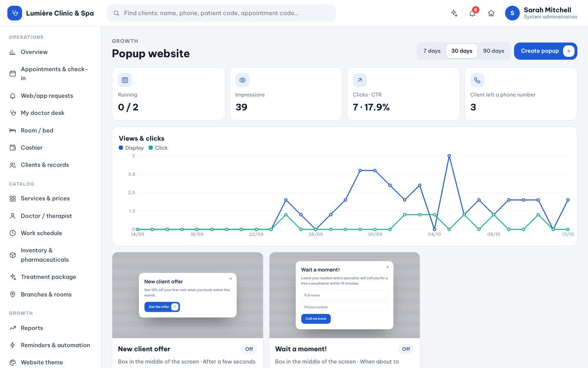Open the New client offer popup preview
The image size is (588, 368).
[x=187, y=295]
